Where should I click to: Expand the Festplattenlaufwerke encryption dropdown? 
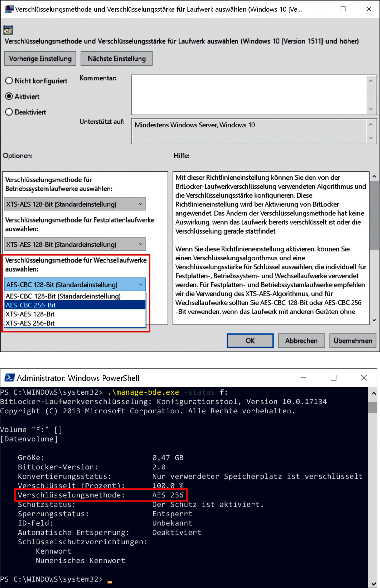click(x=75, y=244)
